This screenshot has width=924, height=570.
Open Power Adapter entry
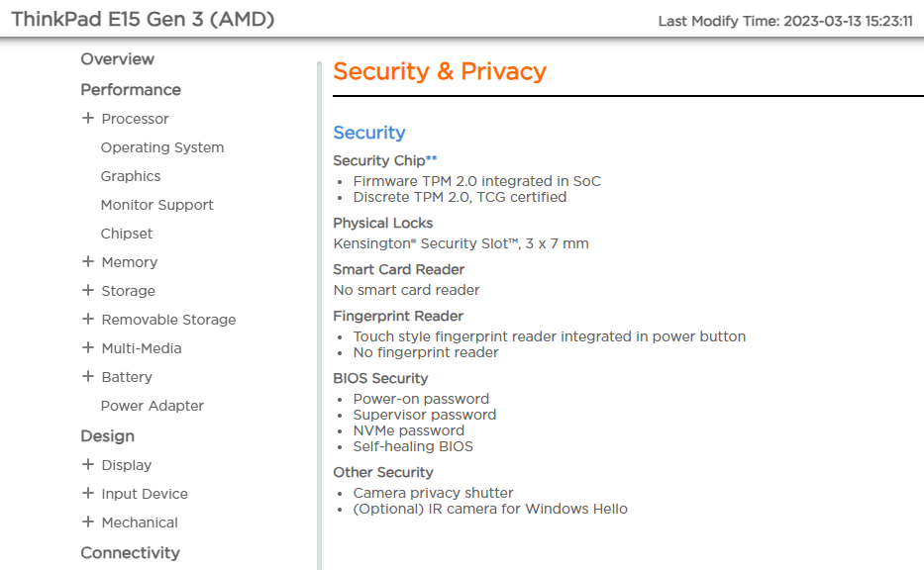pos(152,406)
